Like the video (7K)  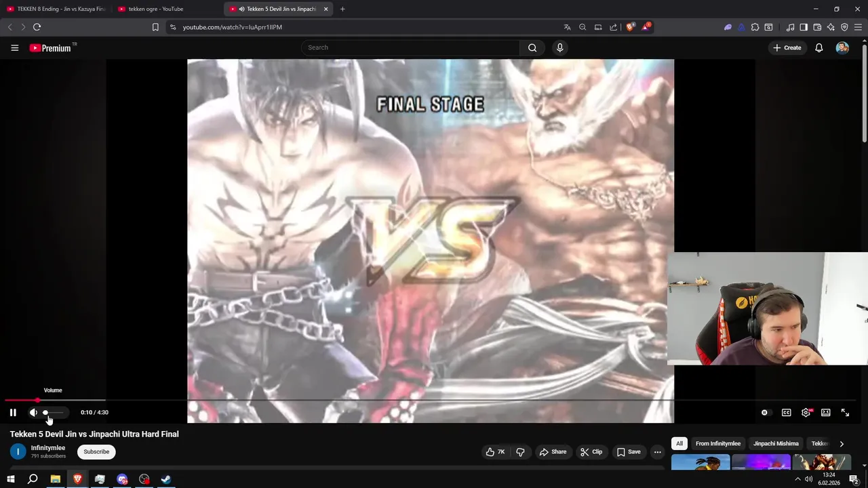496,452
